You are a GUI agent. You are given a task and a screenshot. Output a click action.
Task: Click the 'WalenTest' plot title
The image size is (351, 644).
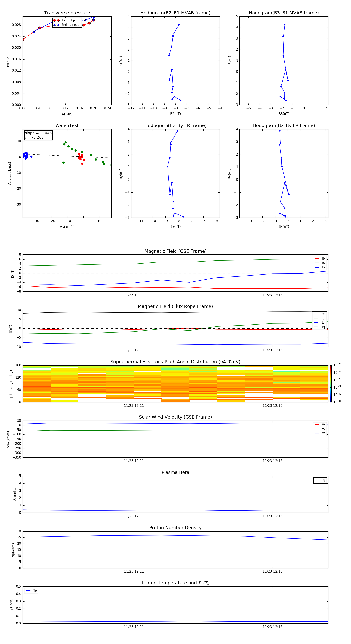click(x=67, y=125)
